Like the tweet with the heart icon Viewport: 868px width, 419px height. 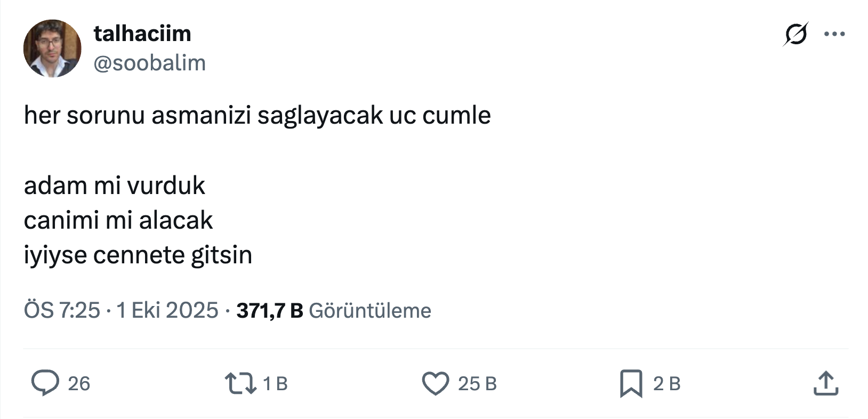[436, 383]
